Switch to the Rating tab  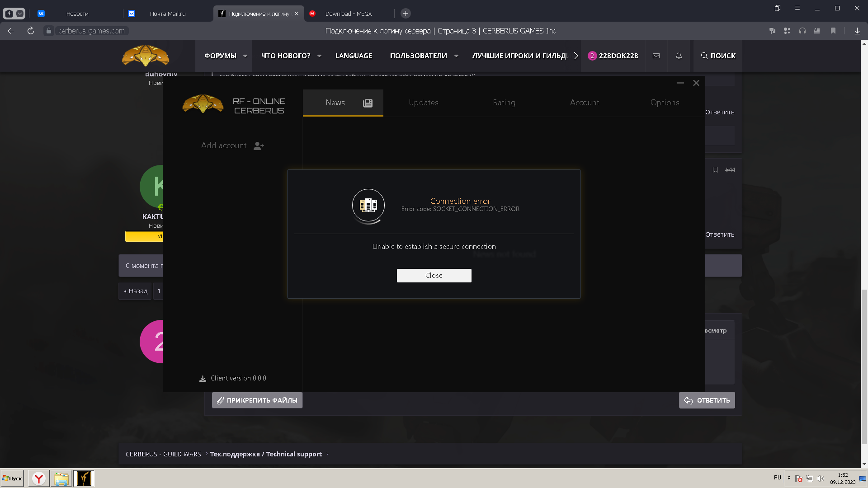coord(504,103)
